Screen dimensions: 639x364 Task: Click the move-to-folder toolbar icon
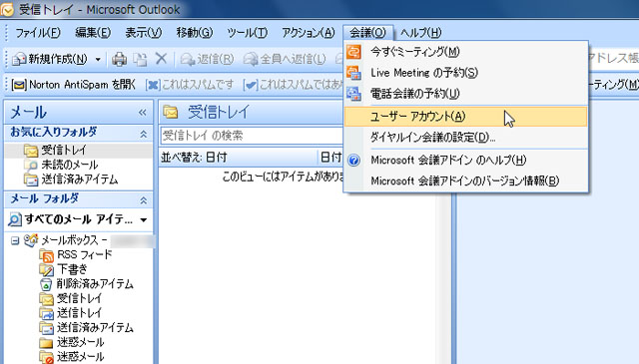140,60
